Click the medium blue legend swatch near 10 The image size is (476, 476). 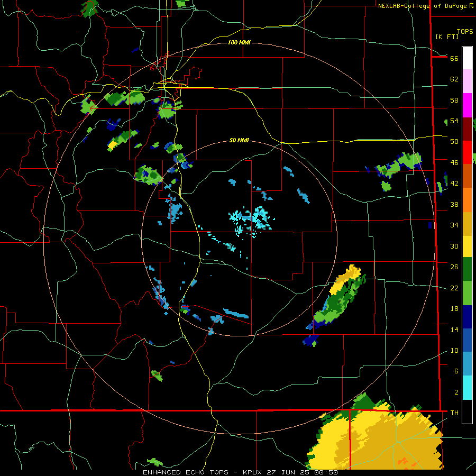tap(467, 340)
